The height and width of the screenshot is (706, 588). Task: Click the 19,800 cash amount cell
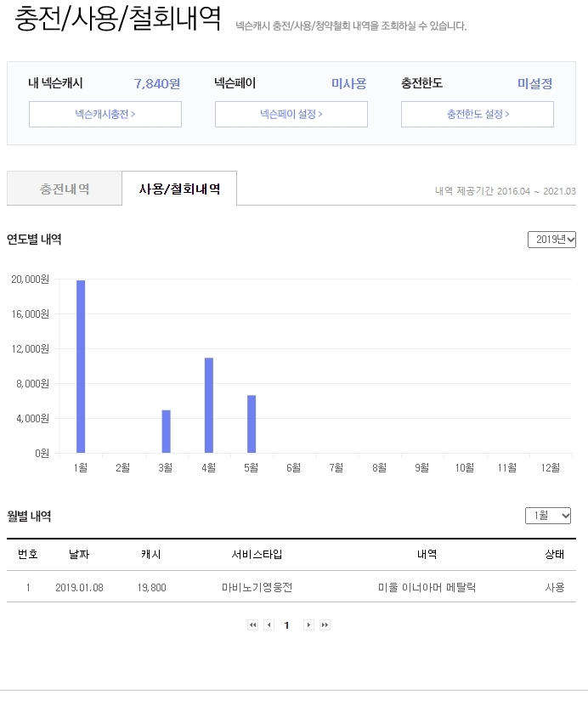[152, 587]
